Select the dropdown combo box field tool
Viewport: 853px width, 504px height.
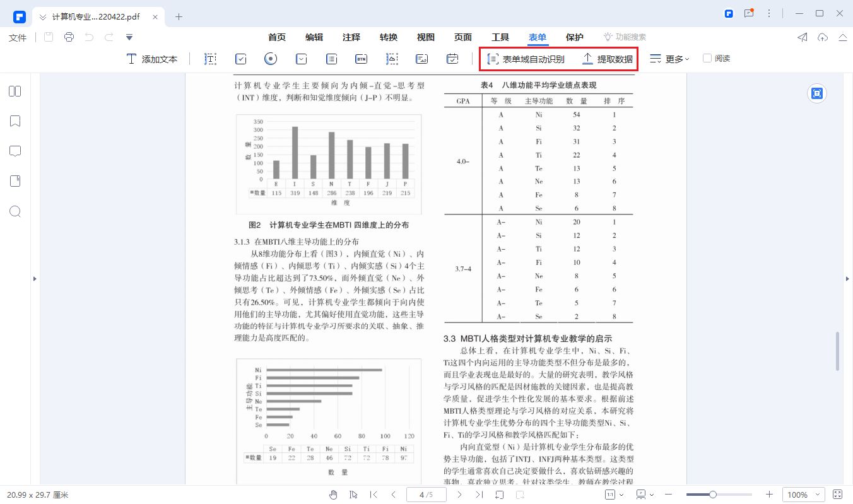coord(301,58)
